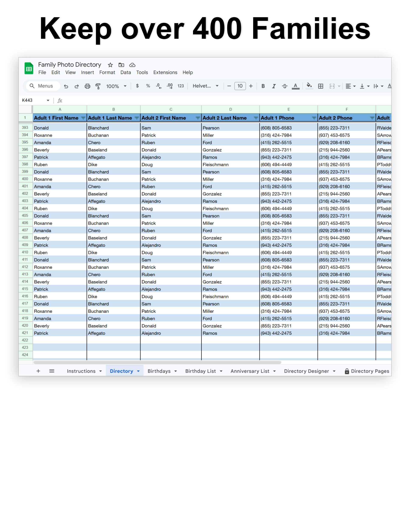The height and width of the screenshot is (532, 410).
Task: Open the zoom level dropdown
Action: 116,86
